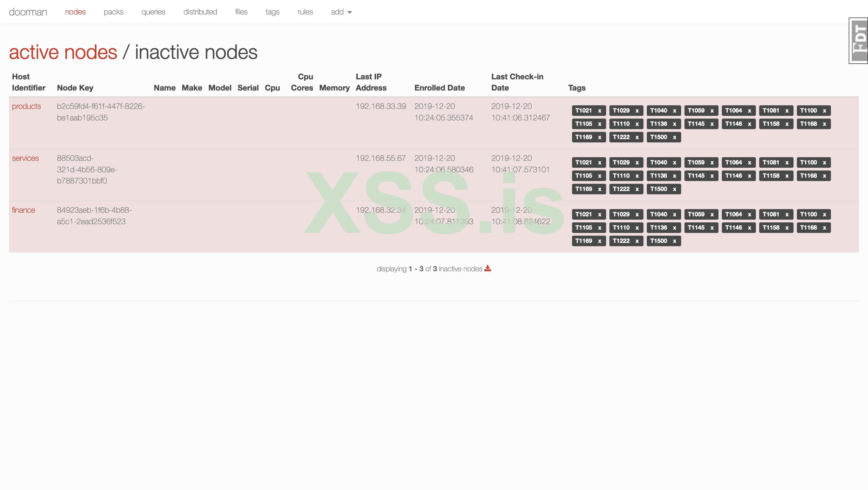Remove T1105 tag from services node
The image size is (868, 490).
(x=599, y=176)
